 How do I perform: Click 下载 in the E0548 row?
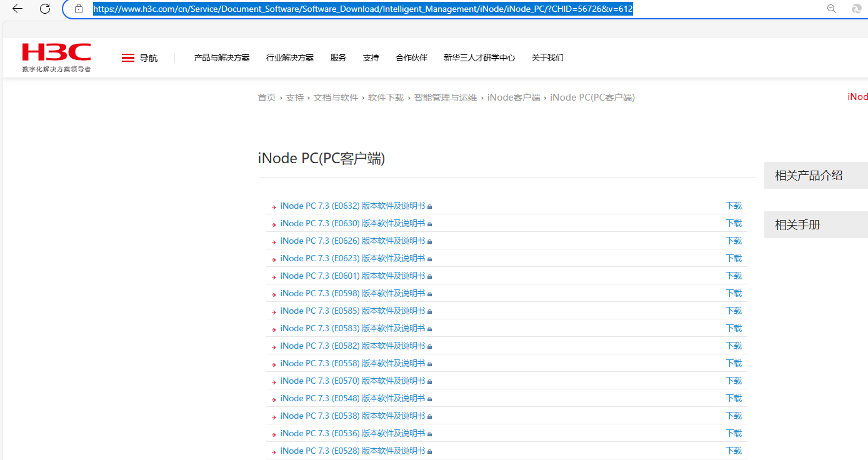coord(734,398)
